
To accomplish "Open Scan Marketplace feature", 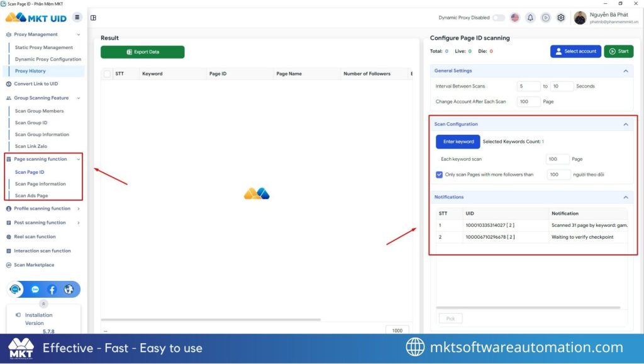I will tap(35, 264).
